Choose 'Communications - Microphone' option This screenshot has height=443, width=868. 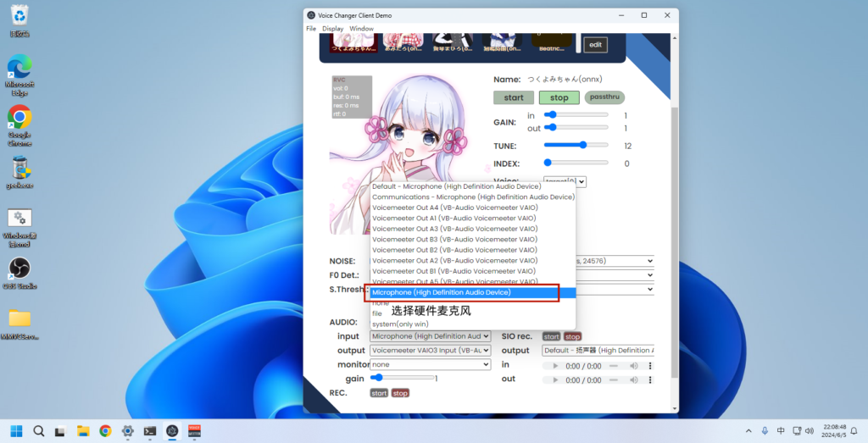(473, 197)
